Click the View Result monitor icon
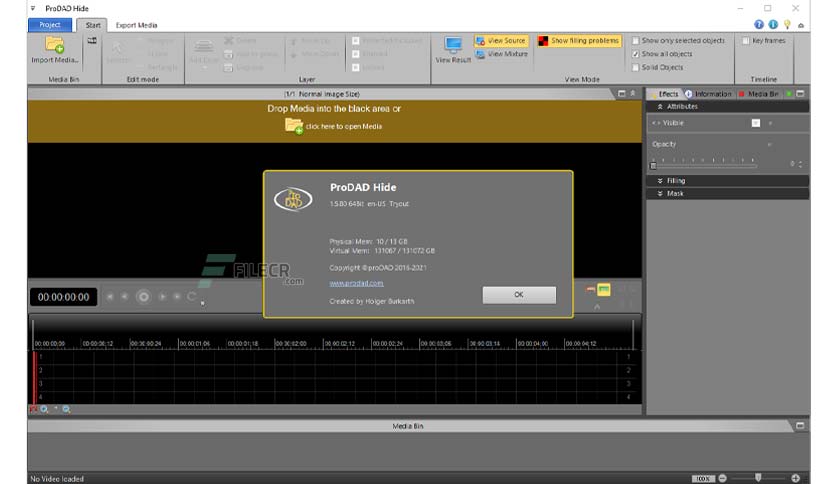The image size is (836, 484). (x=453, y=45)
